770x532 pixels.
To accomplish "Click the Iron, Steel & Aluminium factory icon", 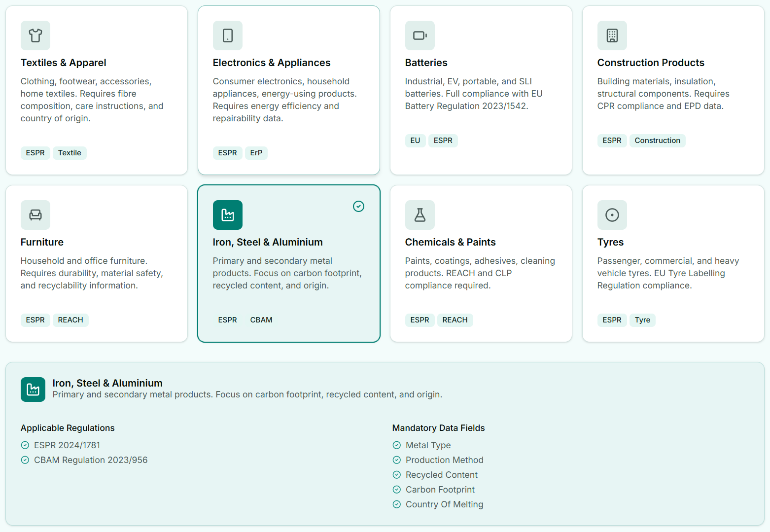I will coord(227,215).
